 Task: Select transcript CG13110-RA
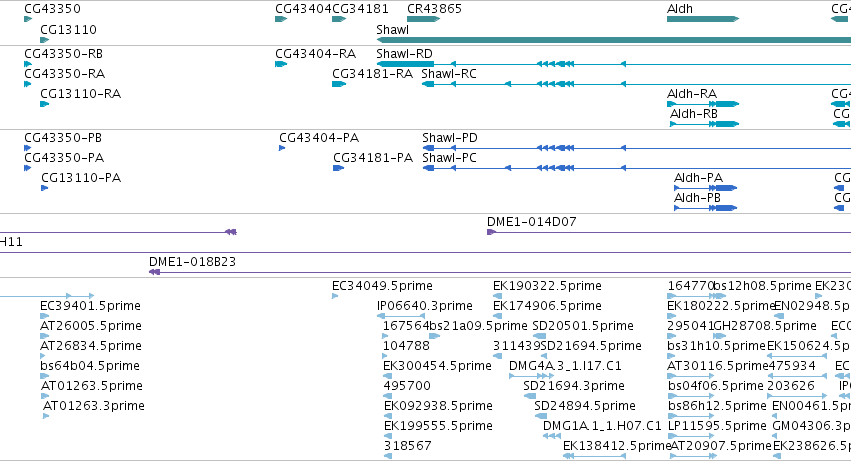pos(80,94)
